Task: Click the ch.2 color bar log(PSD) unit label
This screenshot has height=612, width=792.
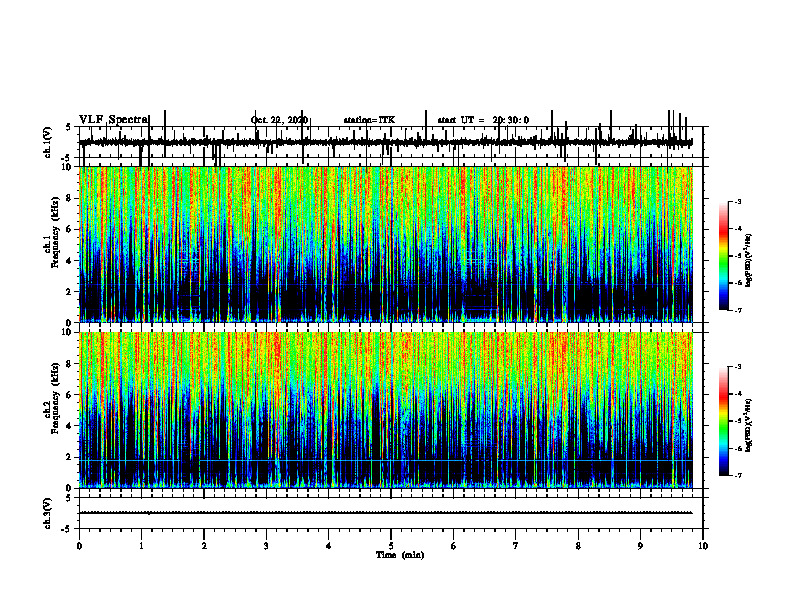Action: (749, 424)
